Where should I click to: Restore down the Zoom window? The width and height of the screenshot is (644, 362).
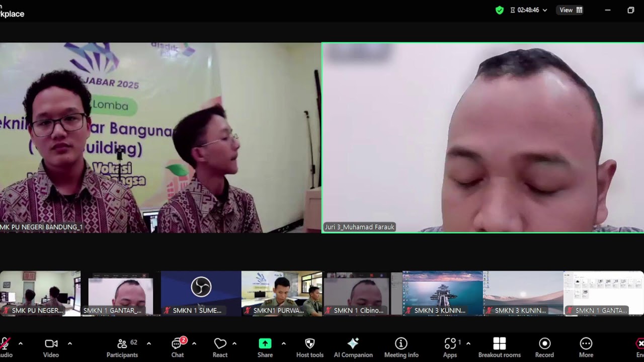pyautogui.click(x=631, y=10)
